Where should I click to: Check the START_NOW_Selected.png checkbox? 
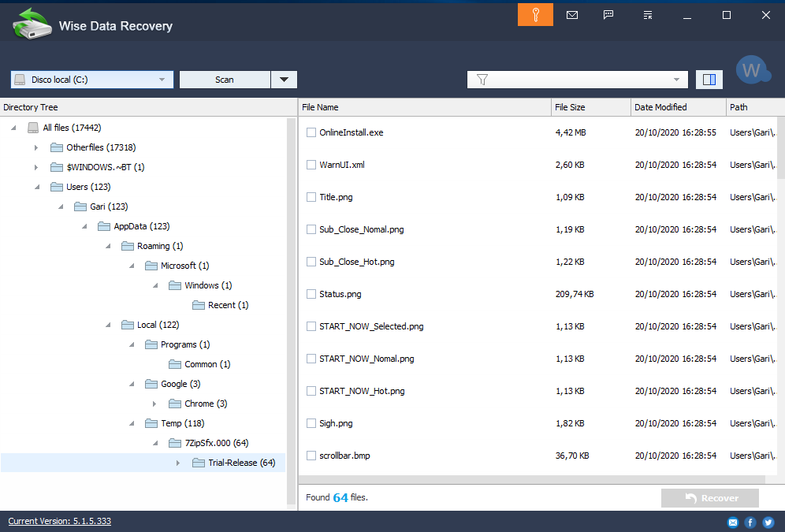point(311,326)
